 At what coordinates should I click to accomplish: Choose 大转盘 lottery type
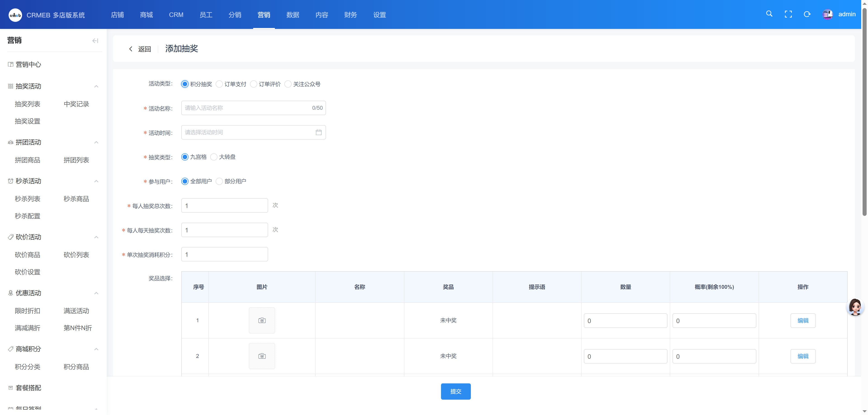point(214,157)
